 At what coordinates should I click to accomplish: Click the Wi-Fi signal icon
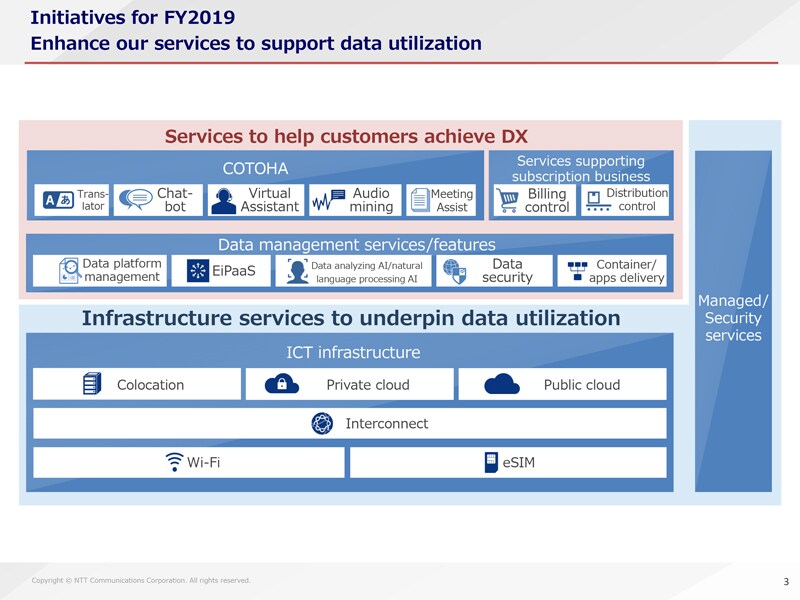(174, 462)
